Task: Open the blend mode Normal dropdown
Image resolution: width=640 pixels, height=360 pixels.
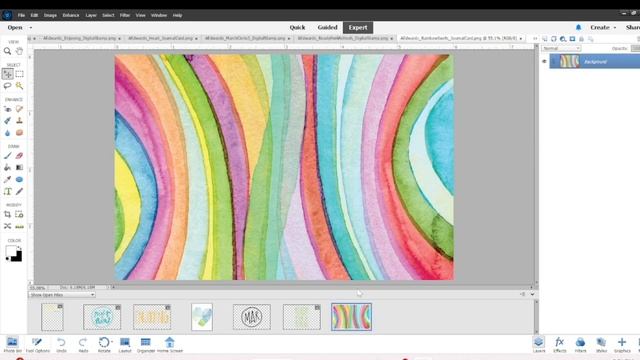Action: (x=561, y=48)
